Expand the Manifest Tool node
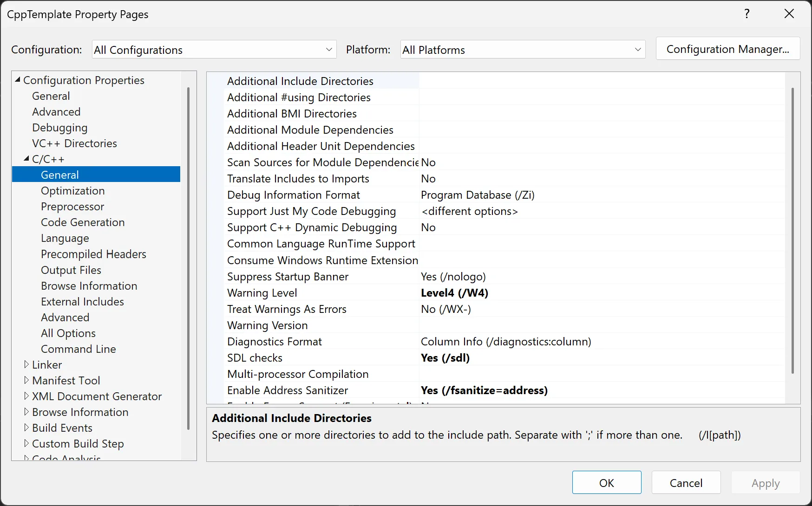This screenshot has height=506, width=812. click(x=26, y=381)
